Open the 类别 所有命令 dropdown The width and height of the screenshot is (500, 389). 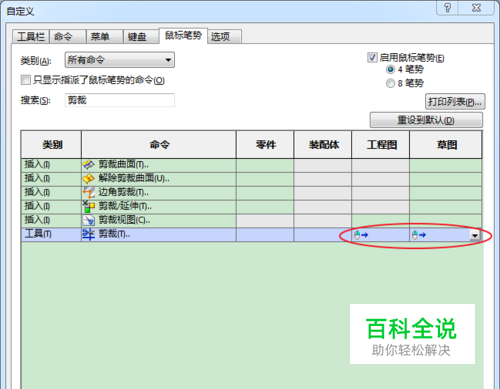tap(119, 60)
